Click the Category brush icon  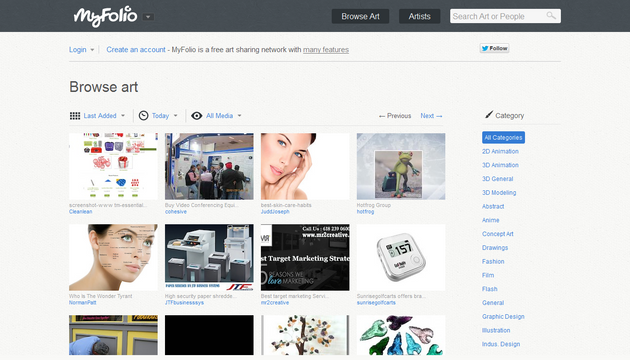coord(489,115)
